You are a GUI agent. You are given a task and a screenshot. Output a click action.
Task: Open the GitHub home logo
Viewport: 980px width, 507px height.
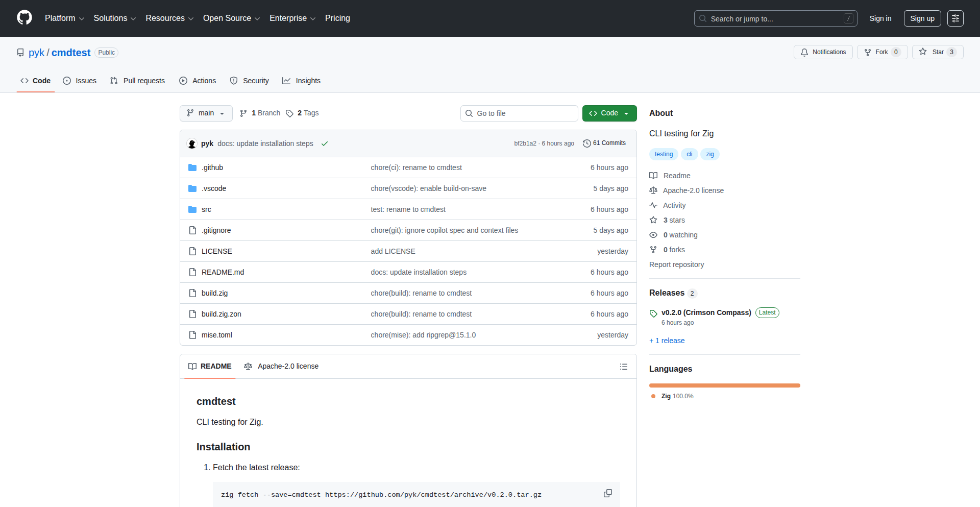coord(23,18)
